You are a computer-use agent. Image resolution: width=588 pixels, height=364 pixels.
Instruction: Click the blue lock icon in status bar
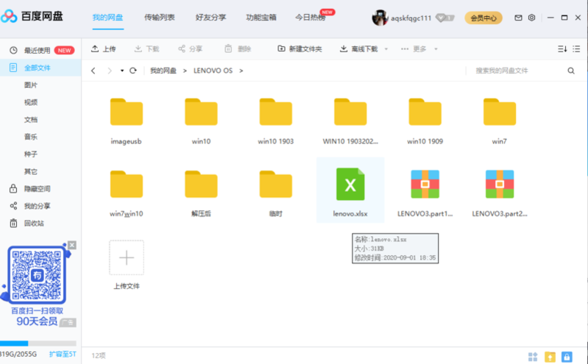pyautogui.click(x=566, y=357)
